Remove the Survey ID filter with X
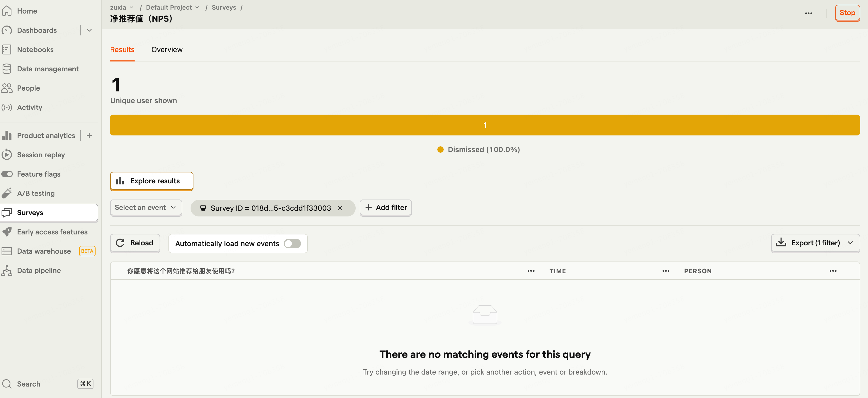The height and width of the screenshot is (398, 868). point(340,208)
